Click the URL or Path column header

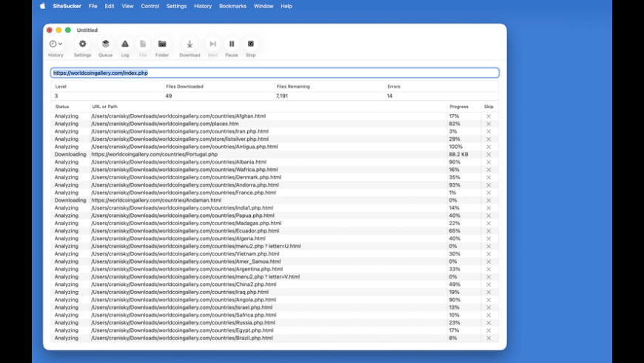104,107
